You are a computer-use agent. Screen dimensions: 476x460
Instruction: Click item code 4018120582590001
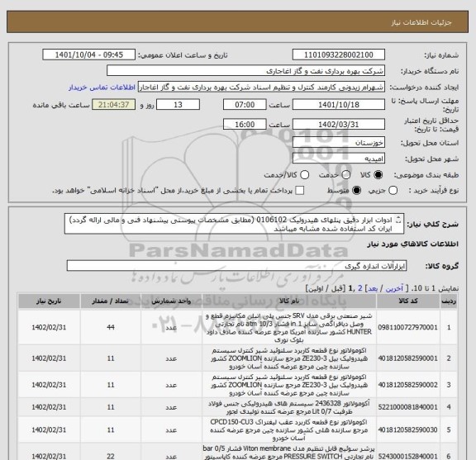tap(407, 358)
